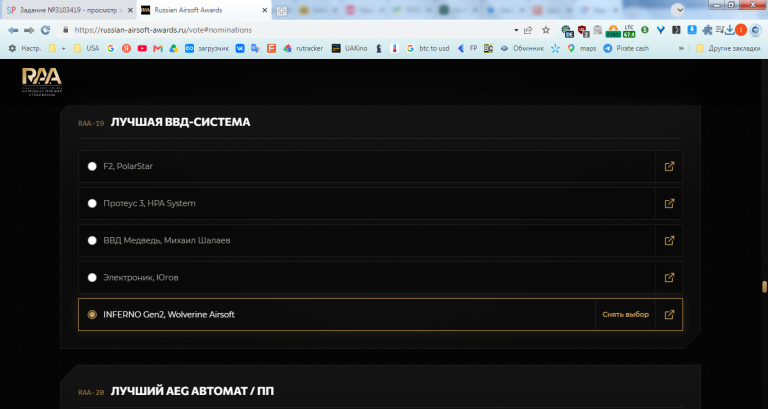Go forward with the browser forward arrow
This screenshot has height=409, width=768.
[29, 30]
